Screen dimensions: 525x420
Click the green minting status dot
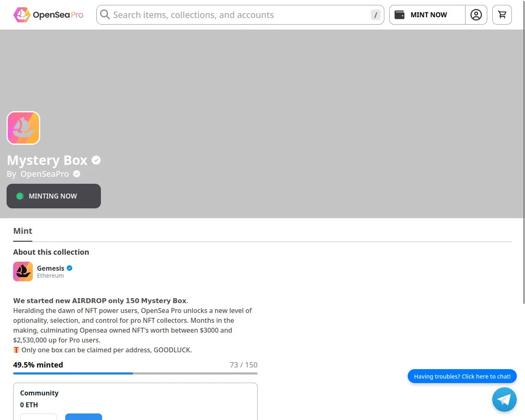click(20, 196)
